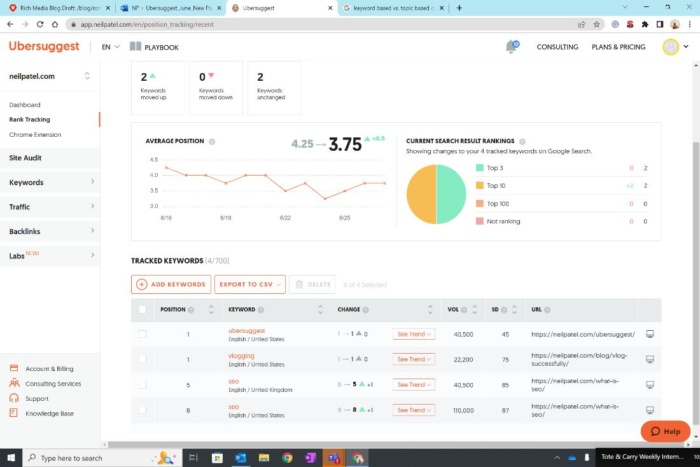Viewport: 700px width, 467px height.
Task: Open the neilpatel.com project switcher
Action: tap(50, 76)
